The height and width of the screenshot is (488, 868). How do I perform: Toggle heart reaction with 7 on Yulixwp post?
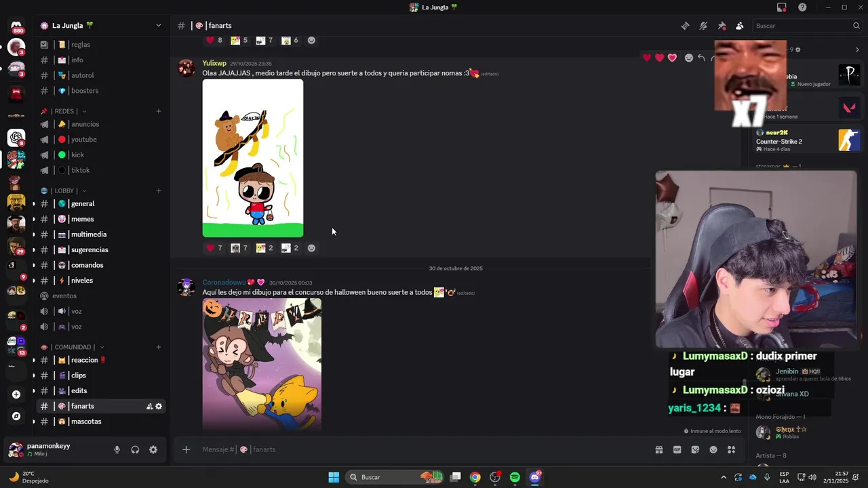point(214,248)
